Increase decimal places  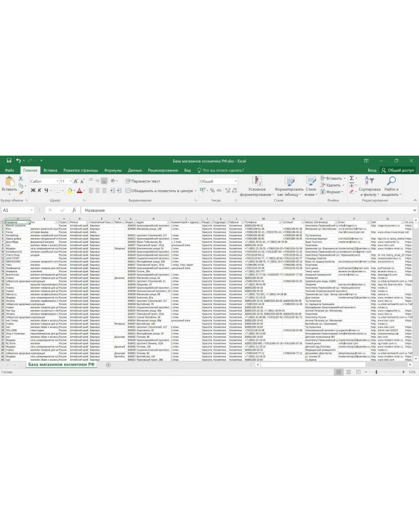click(227, 191)
